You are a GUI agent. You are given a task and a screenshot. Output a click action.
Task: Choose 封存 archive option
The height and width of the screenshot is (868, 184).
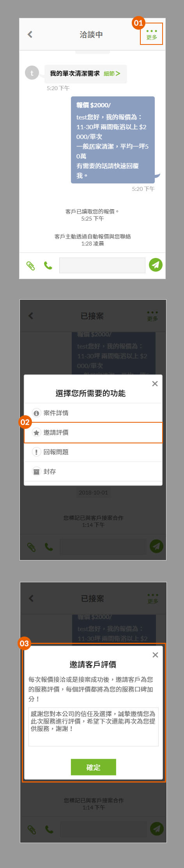tap(93, 471)
